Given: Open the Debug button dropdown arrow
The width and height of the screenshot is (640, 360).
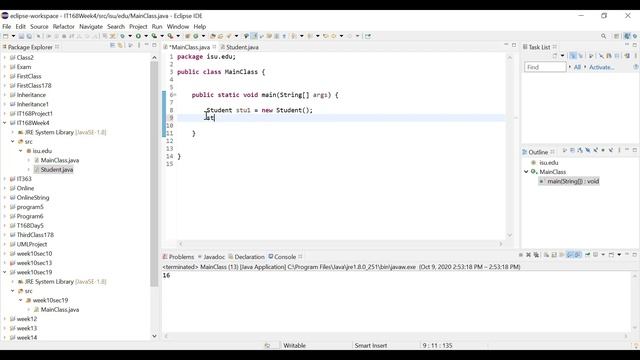Looking at the screenshot, I should tap(130, 36).
